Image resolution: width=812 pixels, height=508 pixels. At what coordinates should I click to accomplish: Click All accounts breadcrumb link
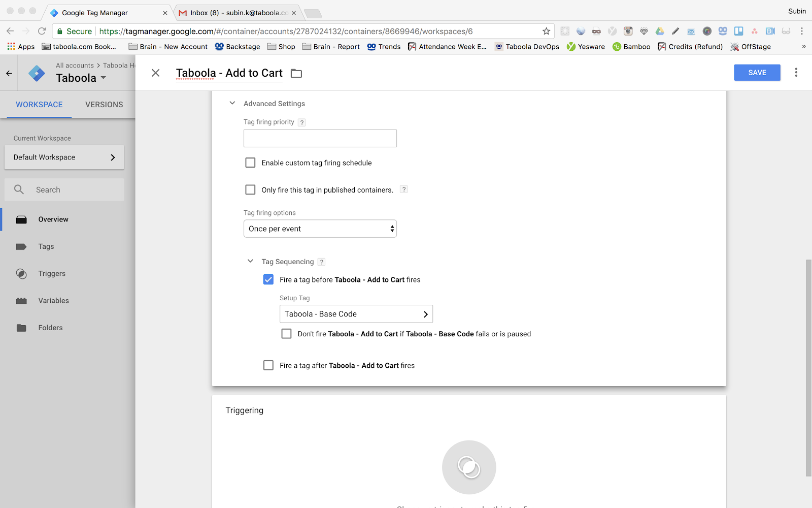tap(75, 66)
